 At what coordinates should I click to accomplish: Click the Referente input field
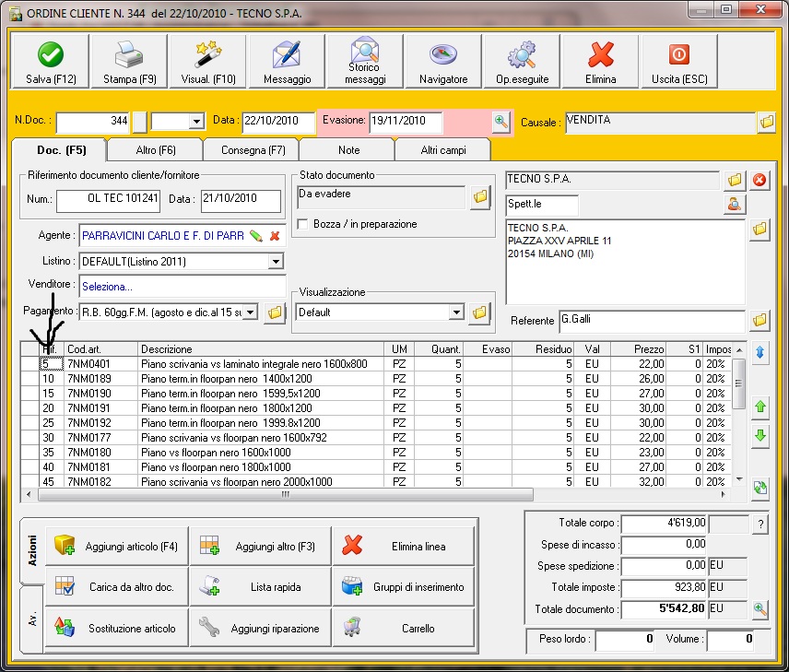pyautogui.click(x=650, y=320)
